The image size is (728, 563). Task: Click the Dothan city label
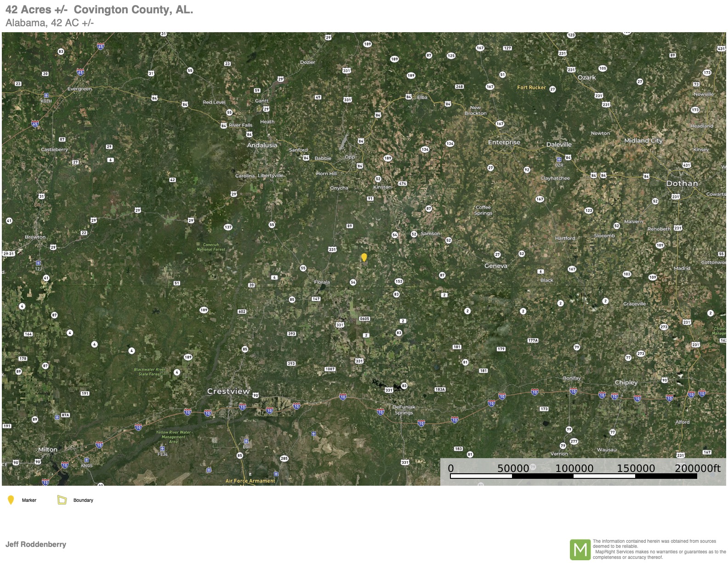[x=682, y=183]
